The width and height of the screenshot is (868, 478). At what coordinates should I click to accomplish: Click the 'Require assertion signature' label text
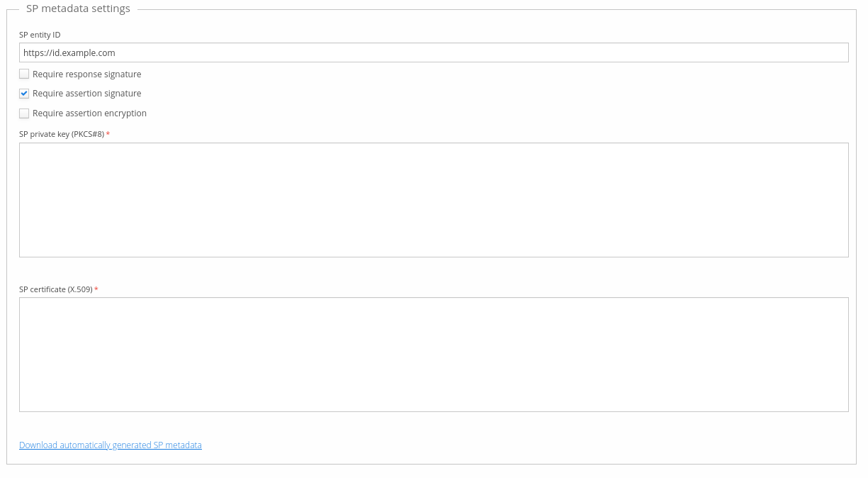click(x=86, y=94)
